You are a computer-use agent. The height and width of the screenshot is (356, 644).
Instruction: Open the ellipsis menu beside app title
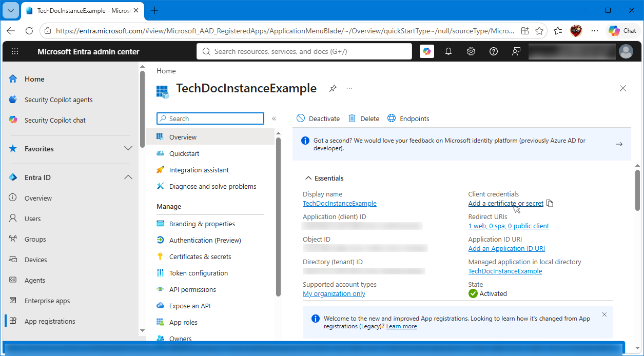tap(349, 88)
